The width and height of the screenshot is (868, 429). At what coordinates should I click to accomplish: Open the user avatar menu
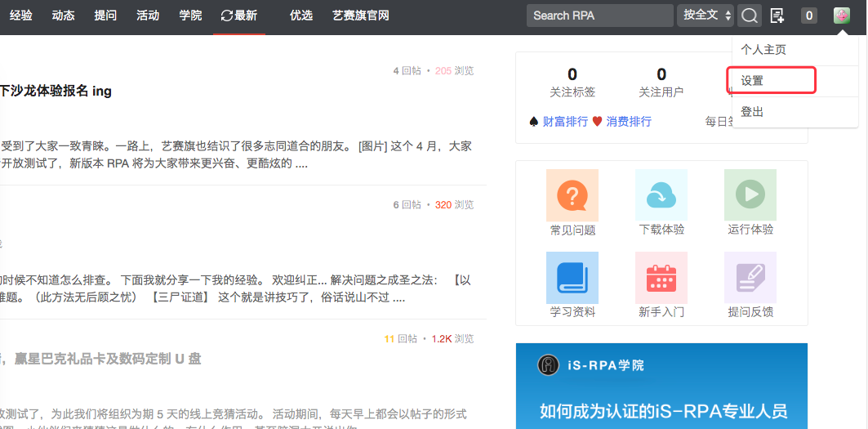click(x=841, y=16)
